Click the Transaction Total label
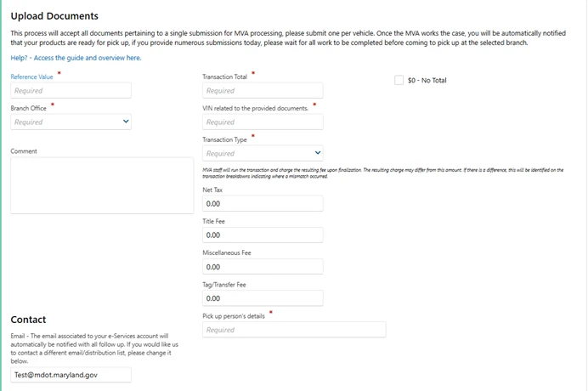Viewport: 588px width, 391px height. (x=224, y=76)
